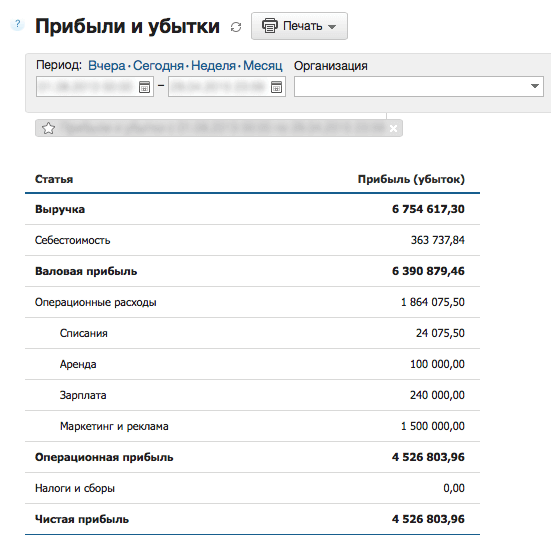The image size is (551, 547).
Task: Click the taxes value 0,00
Action: 454,488
